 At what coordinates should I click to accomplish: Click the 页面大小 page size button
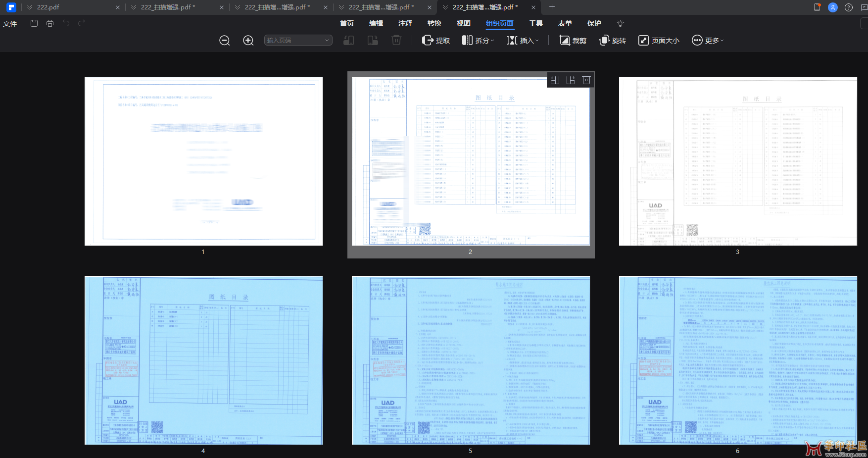[659, 41]
